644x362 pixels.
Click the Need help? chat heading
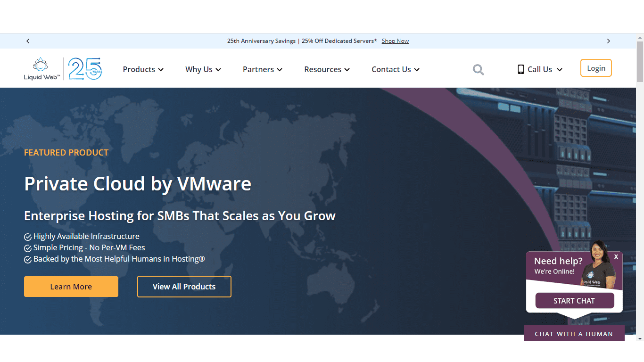[558, 261]
